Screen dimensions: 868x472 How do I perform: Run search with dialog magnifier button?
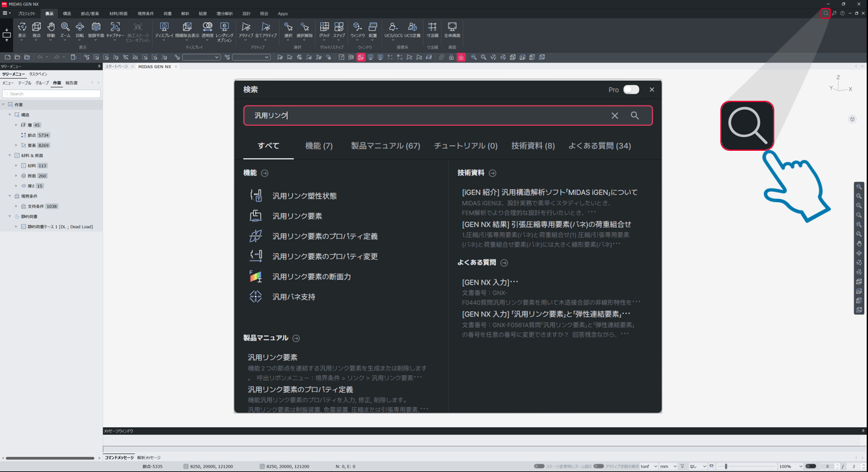coord(634,116)
